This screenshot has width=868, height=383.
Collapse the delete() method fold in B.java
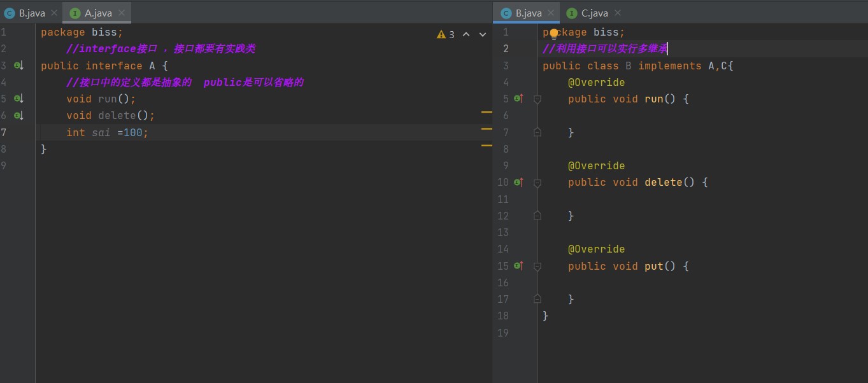click(x=537, y=183)
